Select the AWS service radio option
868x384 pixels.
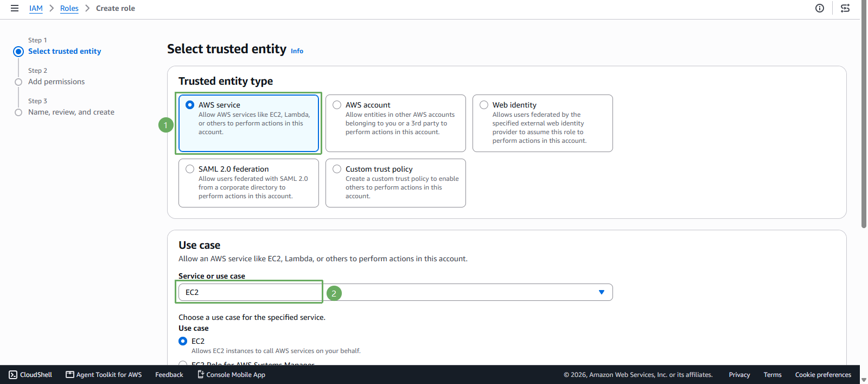190,105
